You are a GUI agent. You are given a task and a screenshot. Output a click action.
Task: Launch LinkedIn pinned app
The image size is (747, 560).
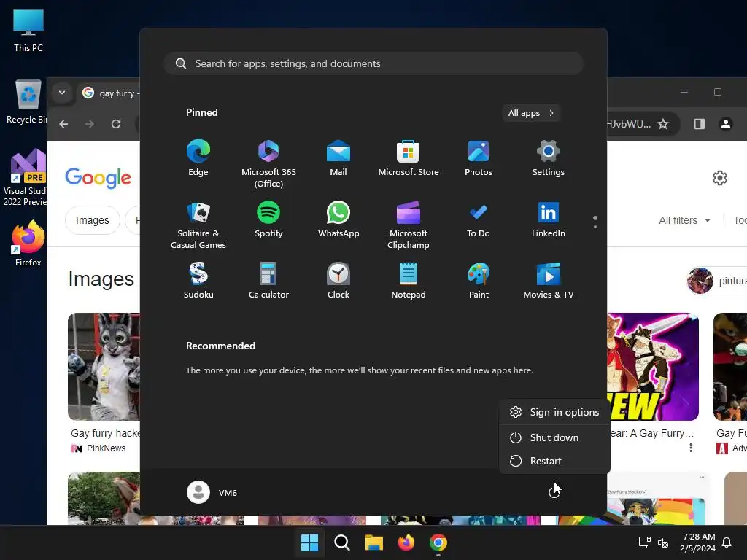pyautogui.click(x=549, y=219)
